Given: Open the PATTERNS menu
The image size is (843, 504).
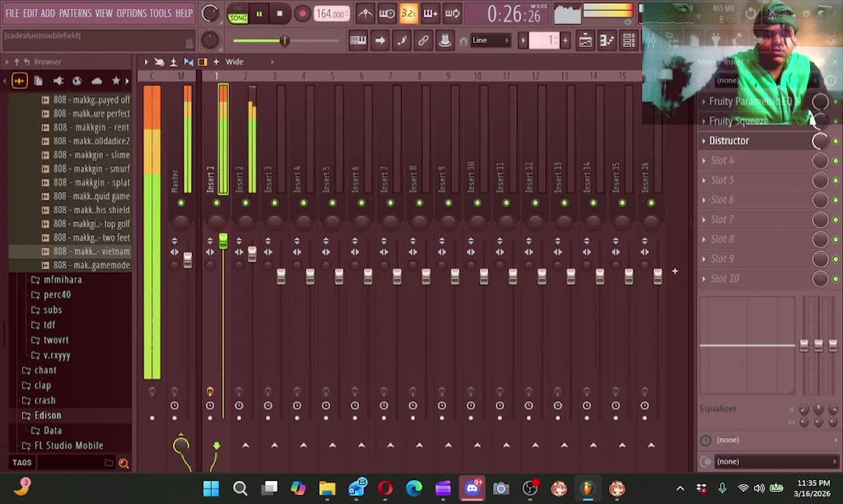Looking at the screenshot, I should click(75, 13).
